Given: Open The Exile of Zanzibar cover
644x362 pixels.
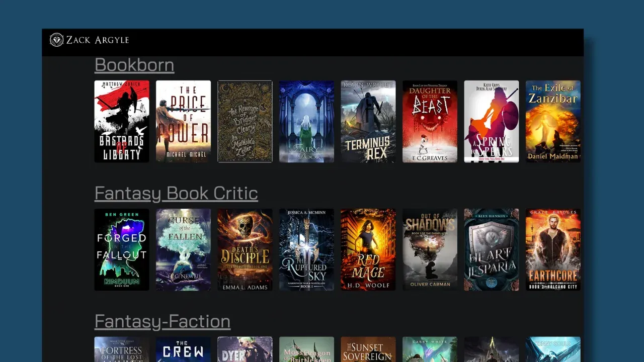Looking at the screenshot, I should click(553, 121).
